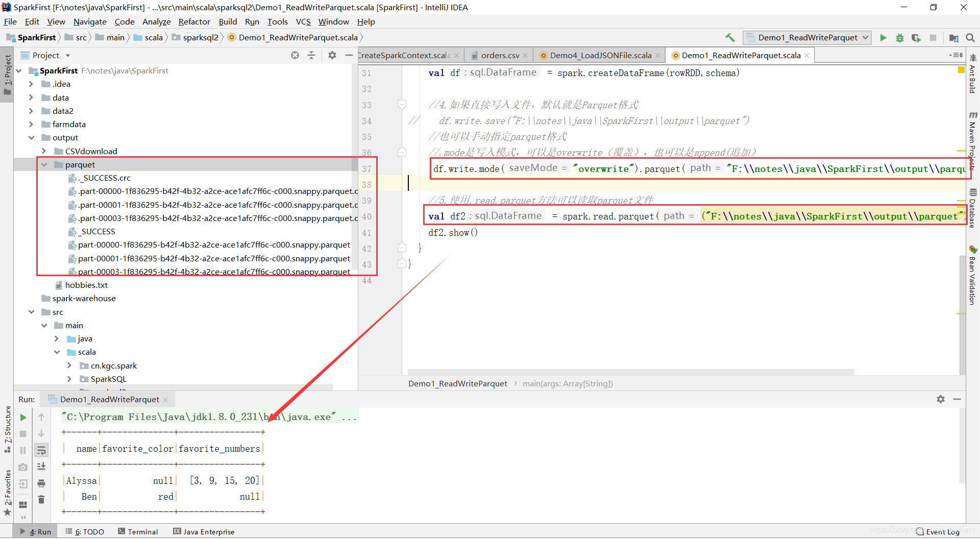Hide the Project panel with minus icon
This screenshot has height=539, width=980.
[349, 55]
